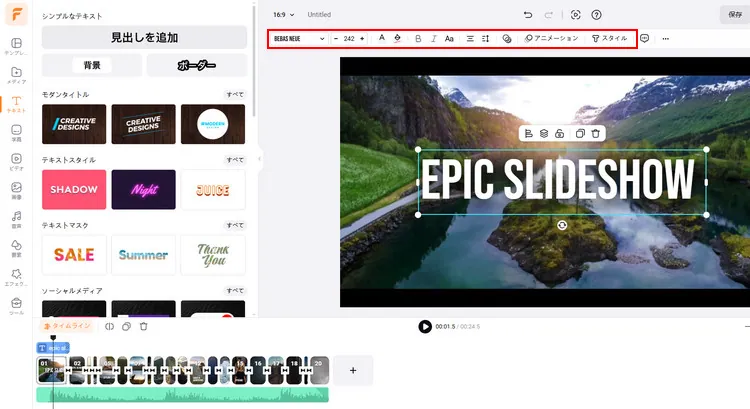Add the 背景 background text preset
This screenshot has width=750, height=409.
click(x=92, y=65)
